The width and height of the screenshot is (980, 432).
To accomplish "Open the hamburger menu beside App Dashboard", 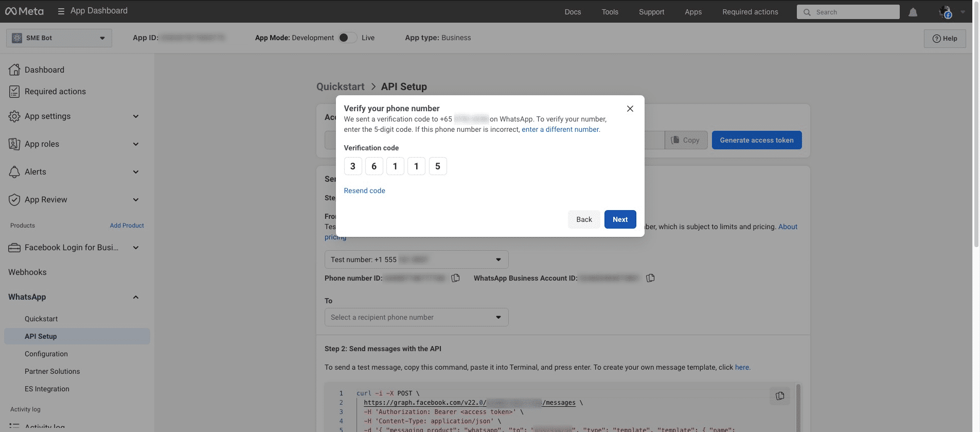I will click(x=61, y=11).
